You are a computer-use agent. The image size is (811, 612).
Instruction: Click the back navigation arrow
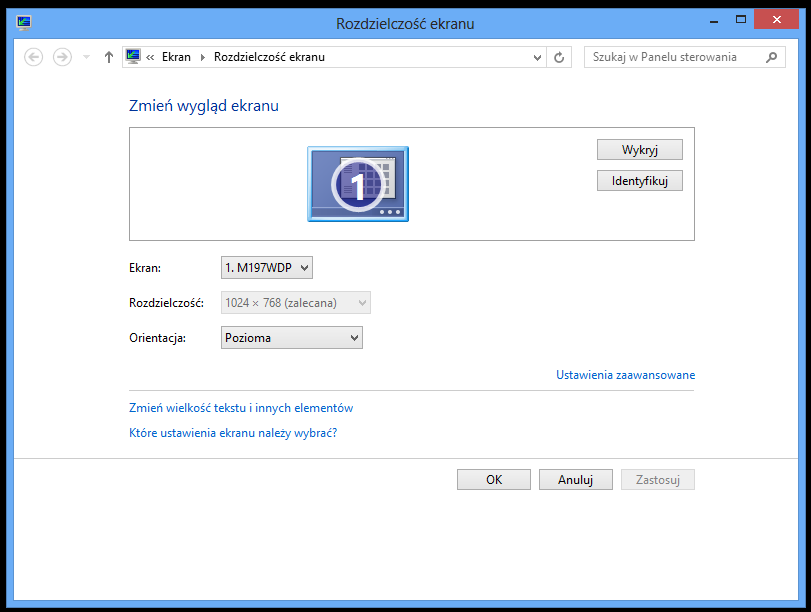[33, 57]
